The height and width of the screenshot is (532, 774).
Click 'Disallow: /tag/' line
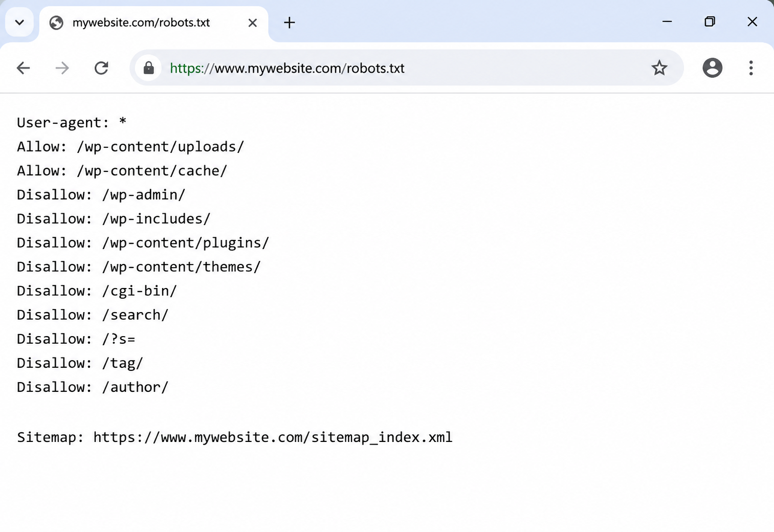[x=80, y=363]
